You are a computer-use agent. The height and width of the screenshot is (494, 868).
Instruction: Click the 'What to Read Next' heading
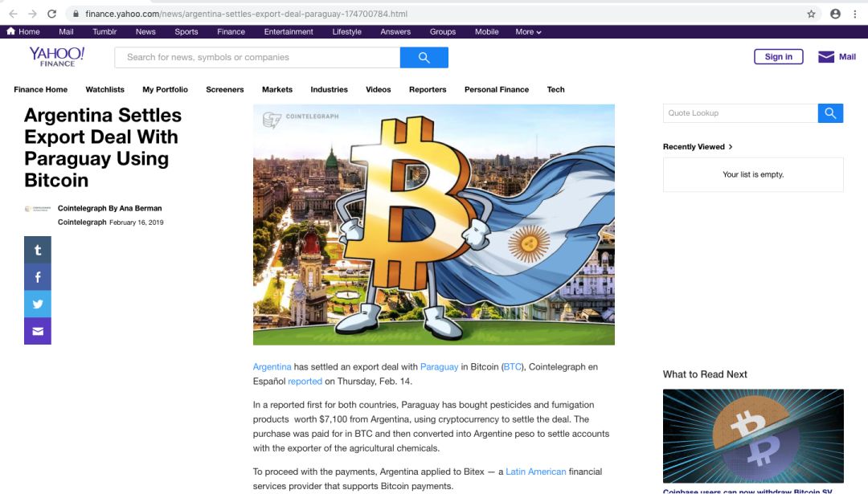(x=705, y=374)
